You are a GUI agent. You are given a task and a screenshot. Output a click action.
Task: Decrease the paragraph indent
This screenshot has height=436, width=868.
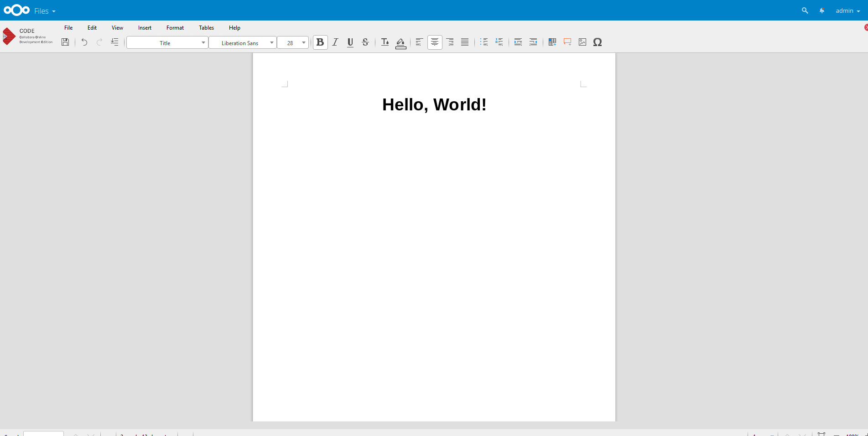tap(533, 42)
